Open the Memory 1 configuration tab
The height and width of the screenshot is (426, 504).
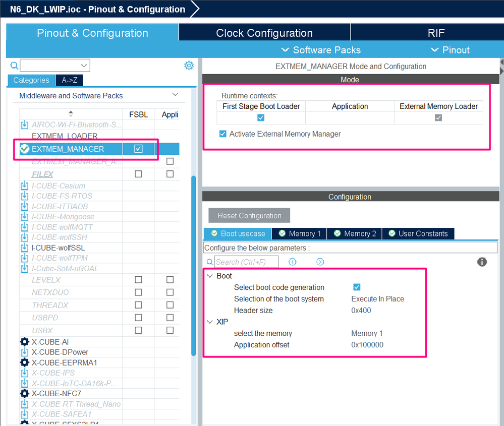(300, 233)
